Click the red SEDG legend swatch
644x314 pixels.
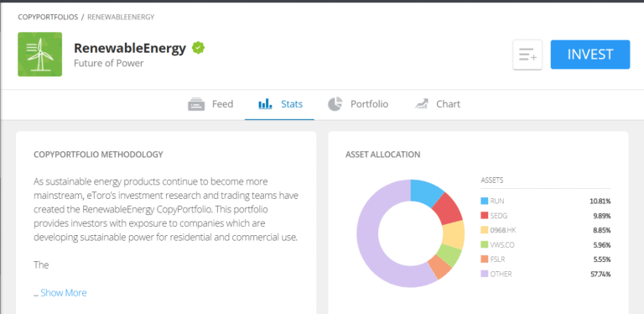[484, 216]
